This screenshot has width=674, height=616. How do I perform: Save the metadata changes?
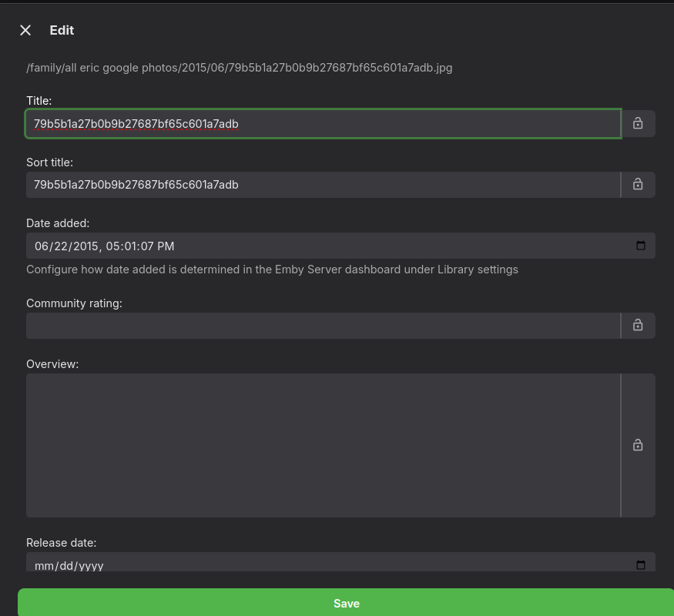pyautogui.click(x=346, y=603)
